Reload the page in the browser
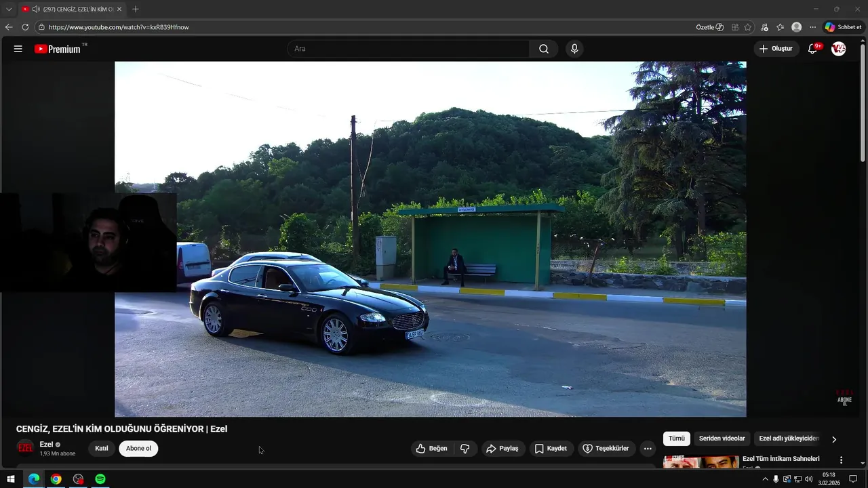This screenshot has width=868, height=488. [x=25, y=27]
